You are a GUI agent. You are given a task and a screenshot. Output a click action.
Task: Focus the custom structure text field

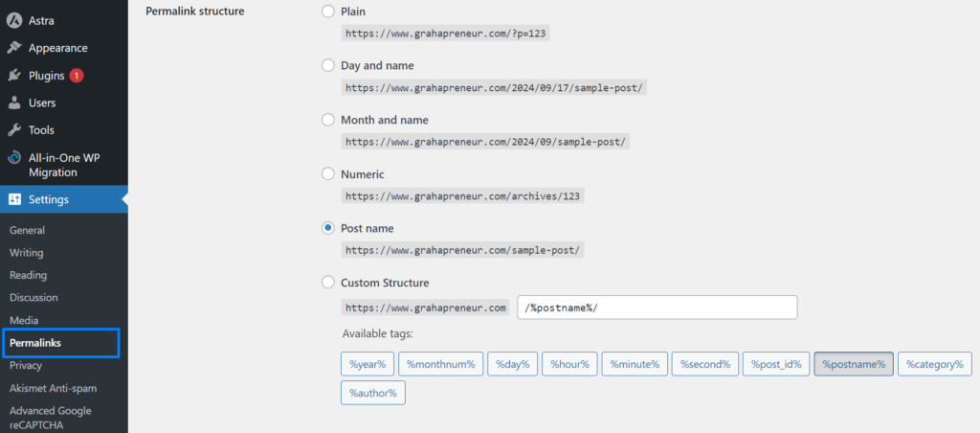657,308
